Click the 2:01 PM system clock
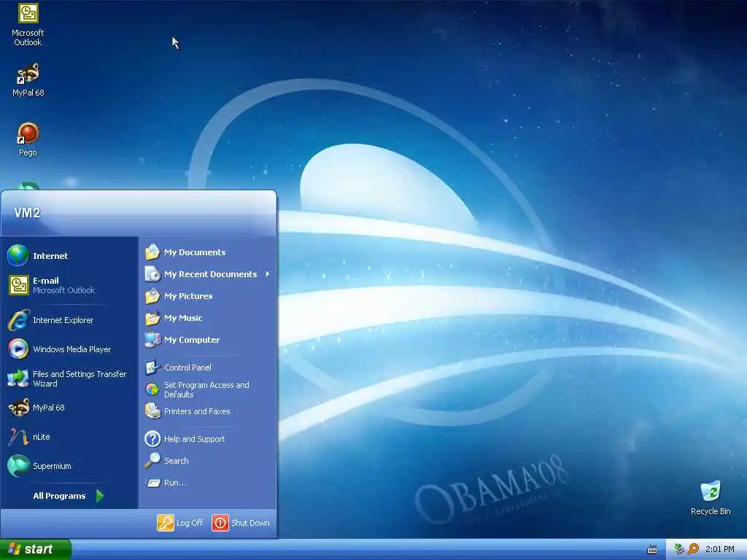The width and height of the screenshot is (747, 560). click(x=720, y=549)
